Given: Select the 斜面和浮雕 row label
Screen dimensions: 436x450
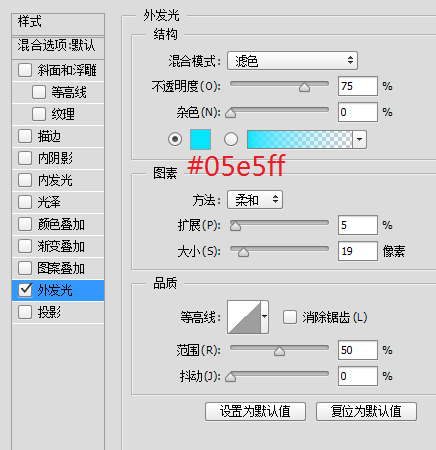Looking at the screenshot, I should pyautogui.click(x=67, y=70).
